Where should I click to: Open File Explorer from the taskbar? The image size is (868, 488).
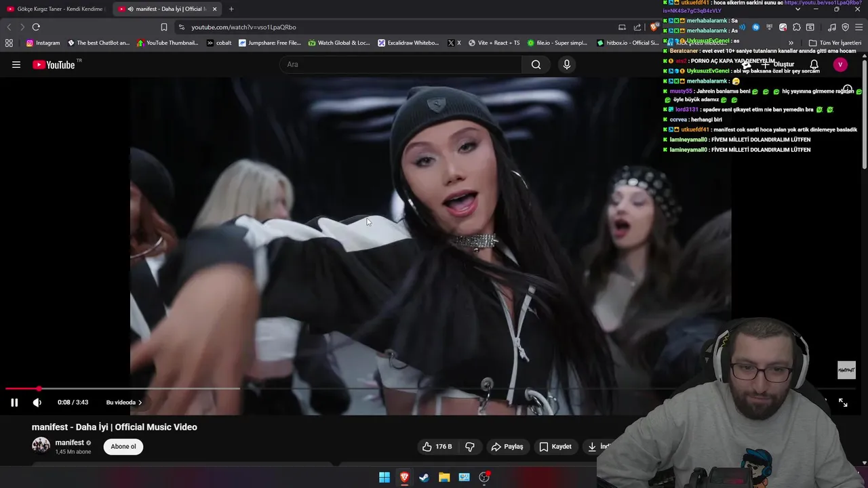tap(444, 477)
